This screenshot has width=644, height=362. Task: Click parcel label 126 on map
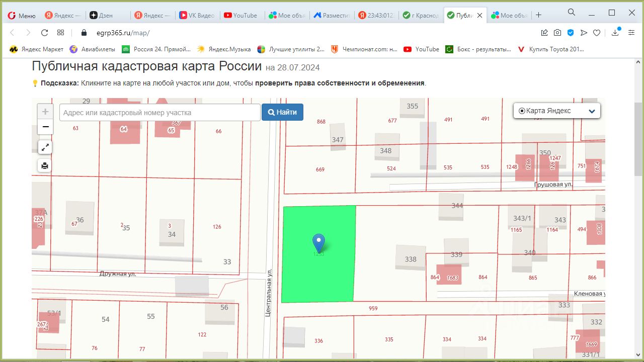pyautogui.click(x=217, y=227)
